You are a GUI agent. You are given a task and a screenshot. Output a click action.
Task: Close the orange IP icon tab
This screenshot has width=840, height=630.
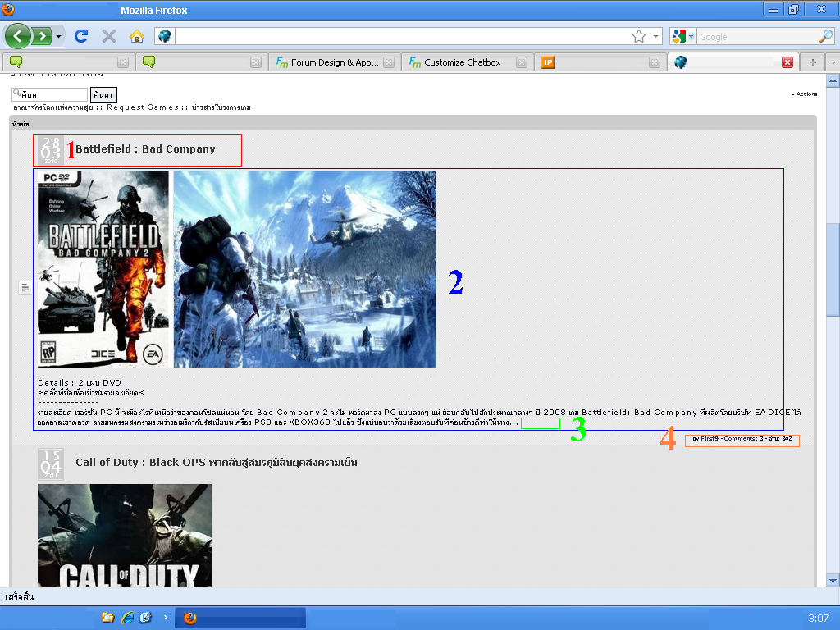(x=655, y=62)
